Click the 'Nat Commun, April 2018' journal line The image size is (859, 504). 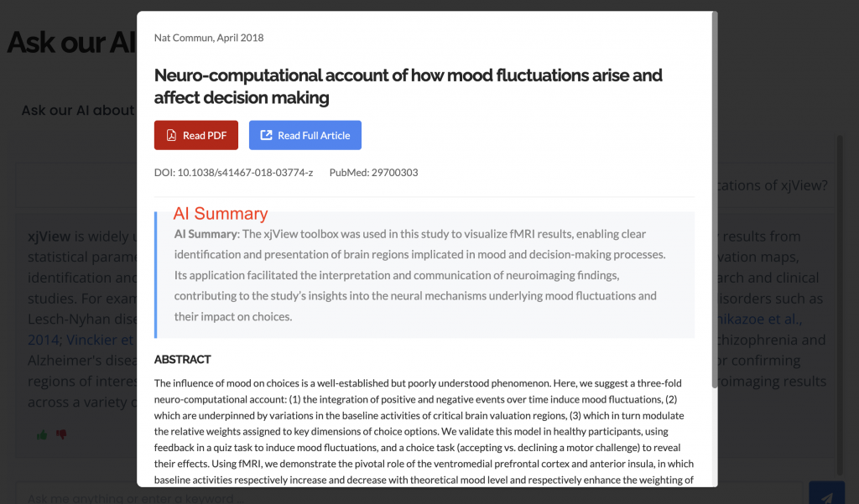209,38
